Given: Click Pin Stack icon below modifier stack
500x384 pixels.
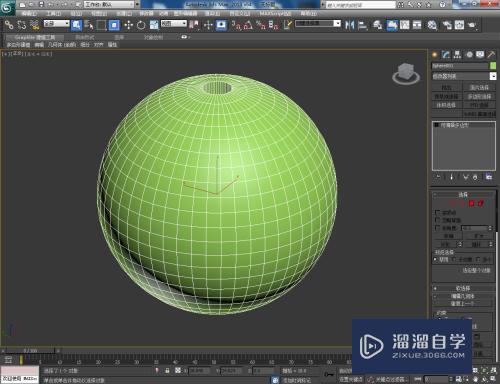Looking at the screenshot, I should 438,177.
